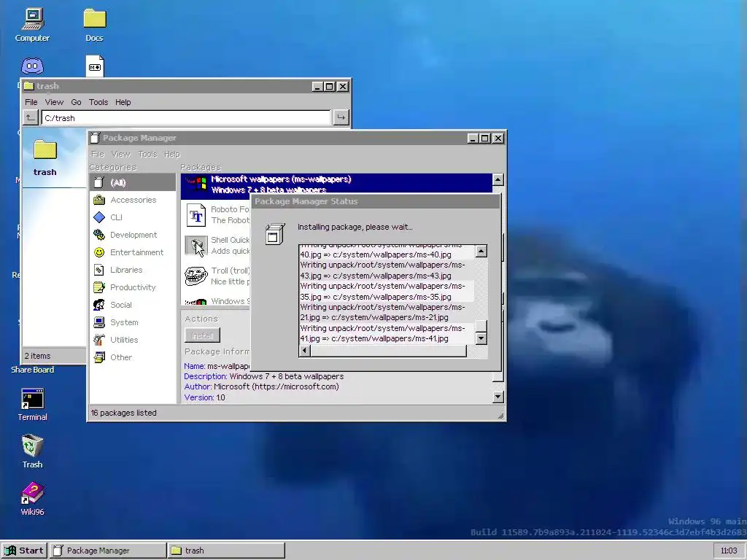Click status log scroll down arrow
This screenshot has width=747, height=560.
(x=481, y=338)
